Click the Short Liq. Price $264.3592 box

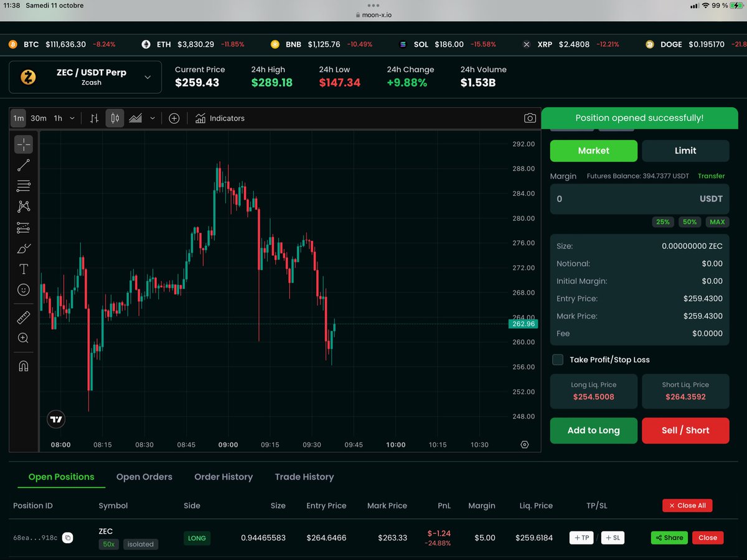(685, 391)
